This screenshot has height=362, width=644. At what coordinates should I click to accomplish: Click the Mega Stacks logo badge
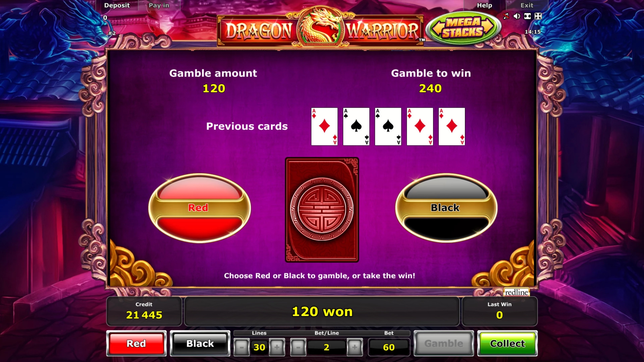[463, 27]
